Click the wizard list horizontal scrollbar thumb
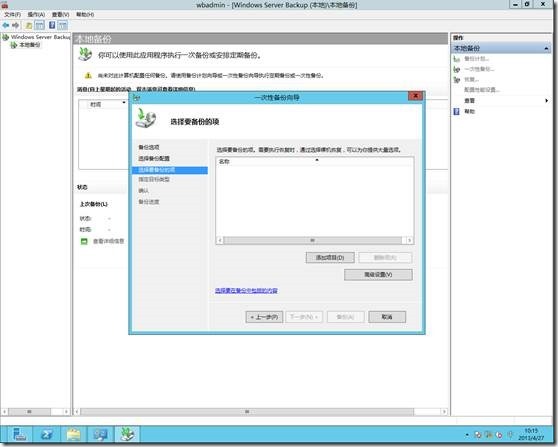The image size is (558, 447). [x=312, y=240]
